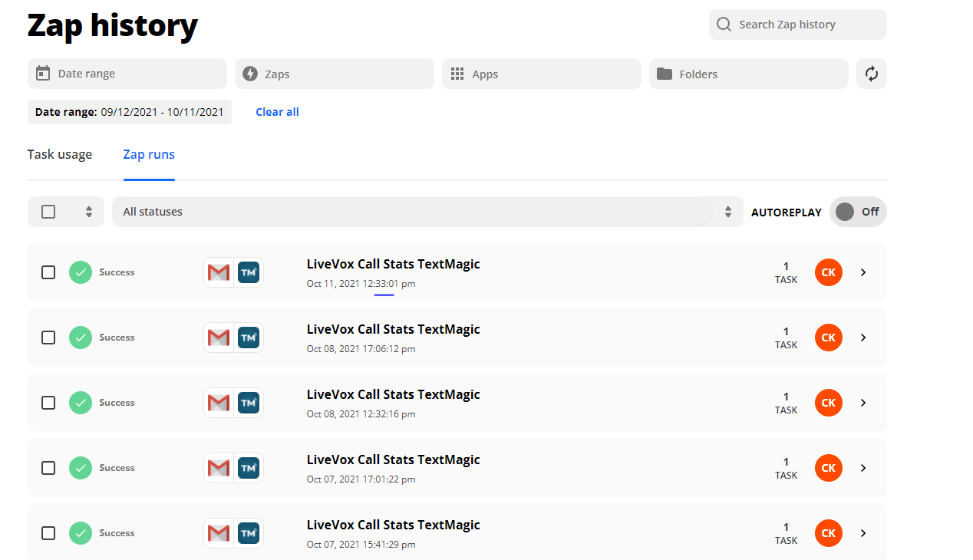Viewport: 973px width, 560px height.
Task: Click the Zap history page heading
Action: click(x=113, y=25)
